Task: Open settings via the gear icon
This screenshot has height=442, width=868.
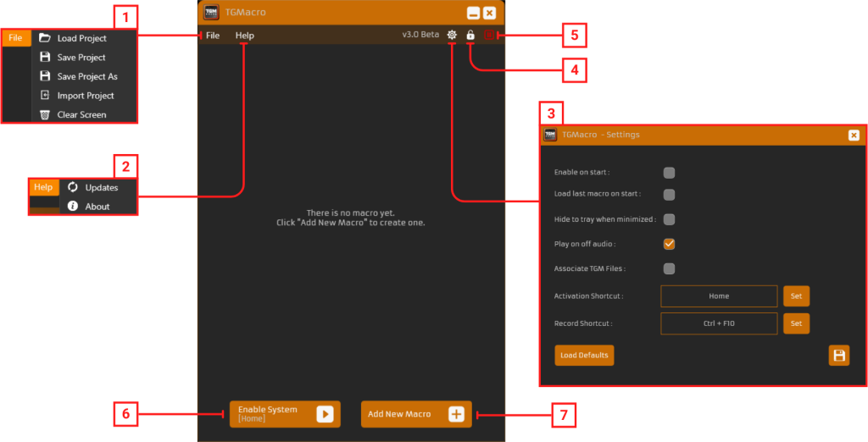Action: [x=452, y=35]
